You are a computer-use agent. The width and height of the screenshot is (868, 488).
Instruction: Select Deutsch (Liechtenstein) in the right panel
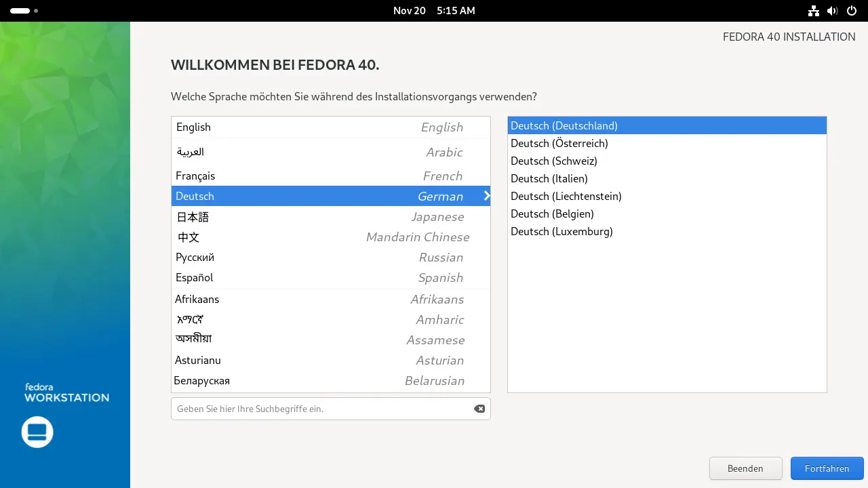(x=566, y=196)
